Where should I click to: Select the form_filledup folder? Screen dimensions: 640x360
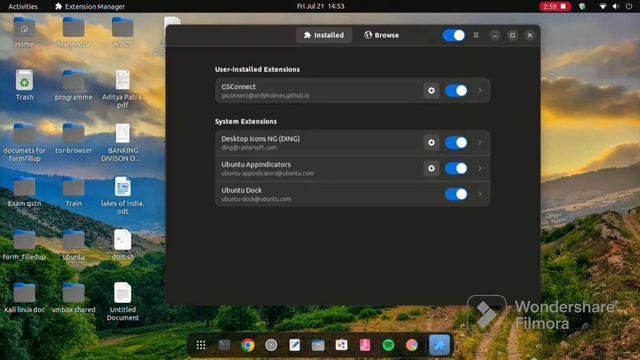[x=24, y=245]
